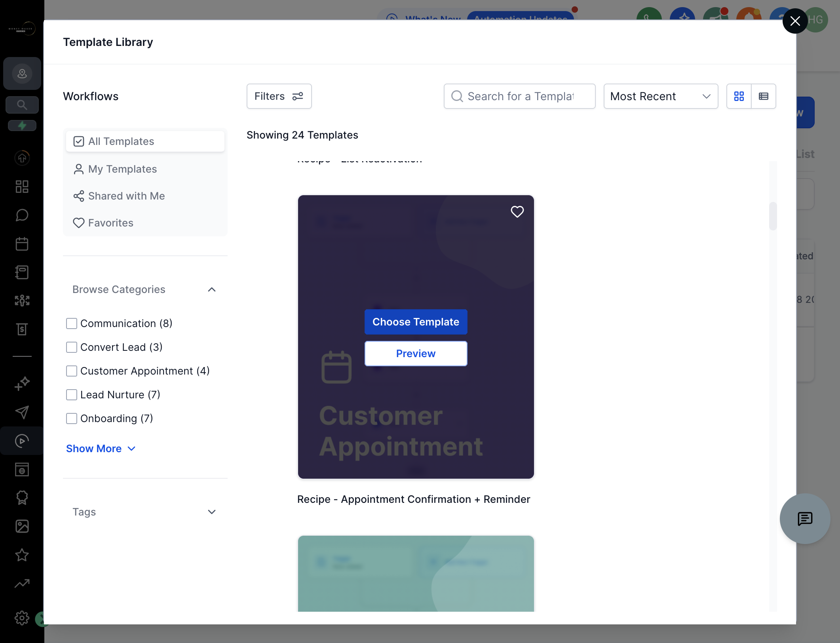Select My Templates menu item
Viewport: 840px width, 643px height.
pyautogui.click(x=145, y=169)
